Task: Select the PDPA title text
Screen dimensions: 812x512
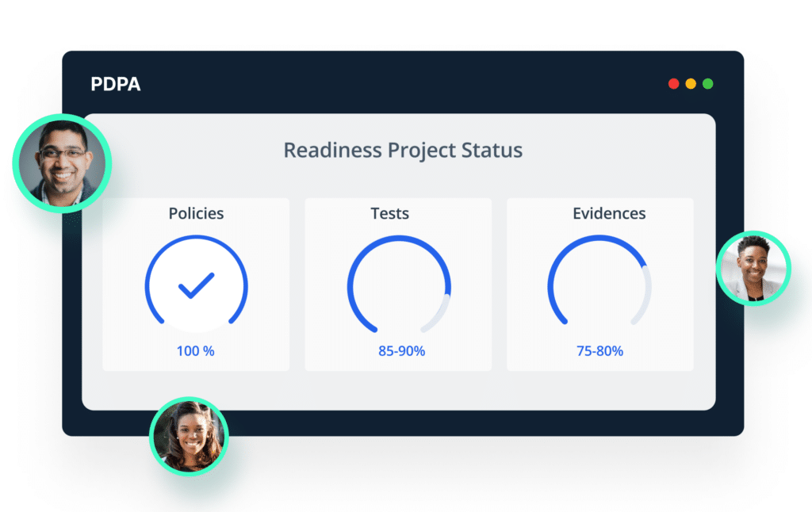Action: click(116, 84)
